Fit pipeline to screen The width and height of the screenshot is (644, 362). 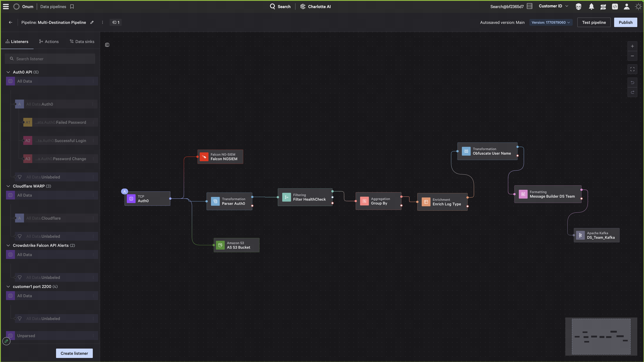click(x=632, y=69)
